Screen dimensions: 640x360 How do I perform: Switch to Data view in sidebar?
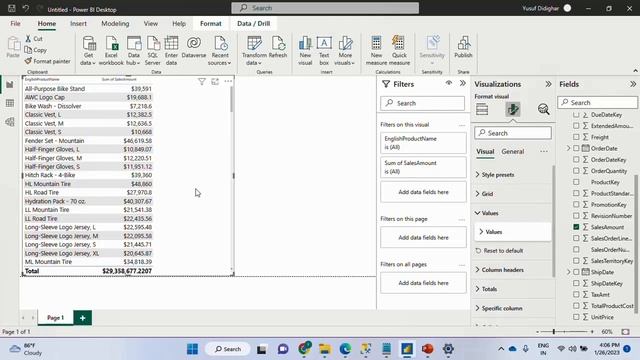10,103
